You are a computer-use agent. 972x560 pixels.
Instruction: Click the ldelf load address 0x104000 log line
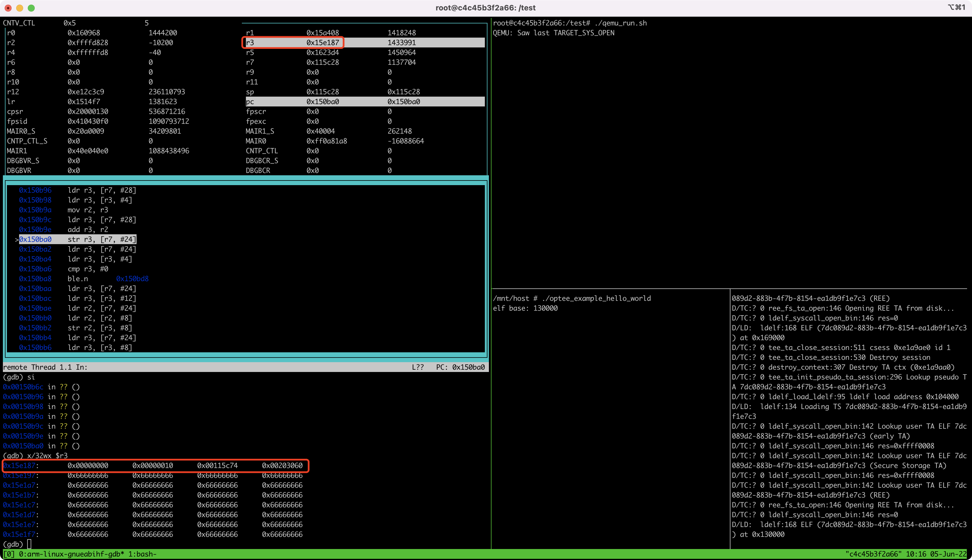point(845,397)
